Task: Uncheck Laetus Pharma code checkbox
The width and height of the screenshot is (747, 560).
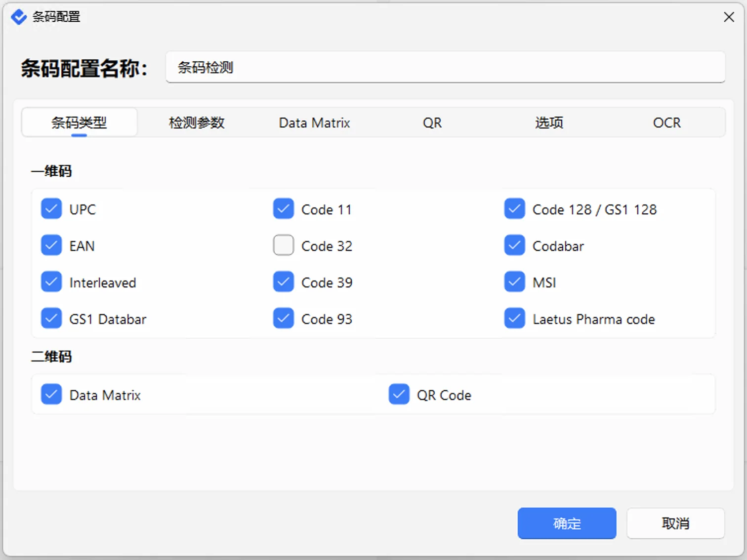Action: [515, 319]
